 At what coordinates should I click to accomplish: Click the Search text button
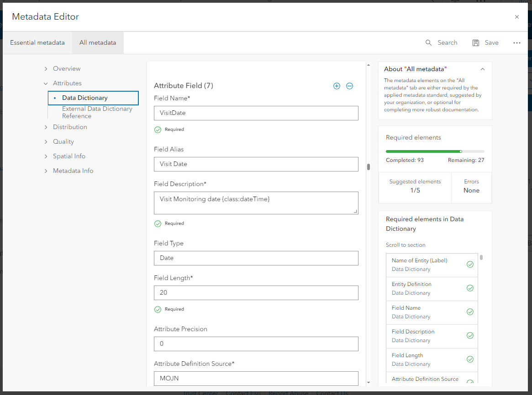[447, 43]
